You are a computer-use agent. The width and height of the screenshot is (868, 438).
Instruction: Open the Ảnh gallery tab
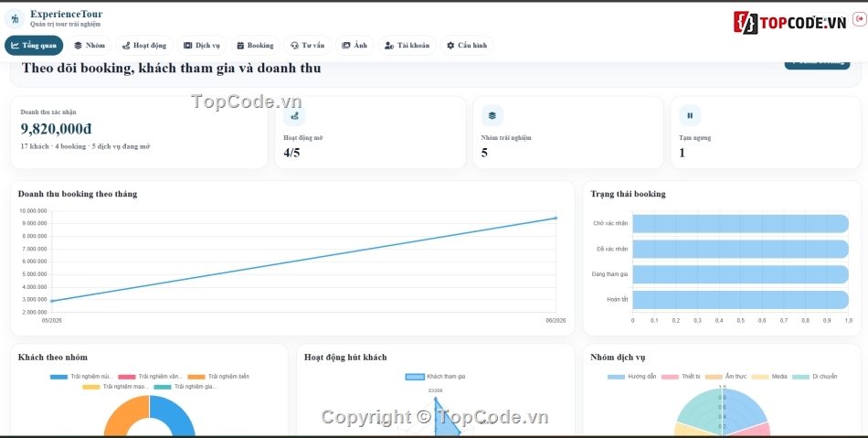[355, 46]
